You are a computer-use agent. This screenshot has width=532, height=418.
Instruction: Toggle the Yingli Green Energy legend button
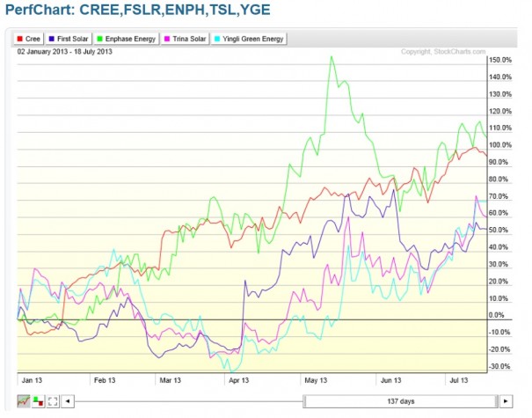250,39
